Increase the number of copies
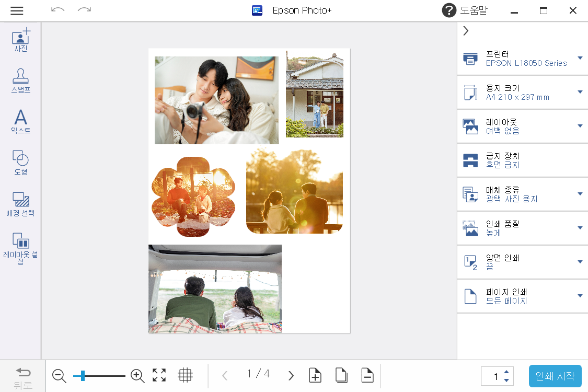The width and height of the screenshot is (588, 392). point(506,372)
